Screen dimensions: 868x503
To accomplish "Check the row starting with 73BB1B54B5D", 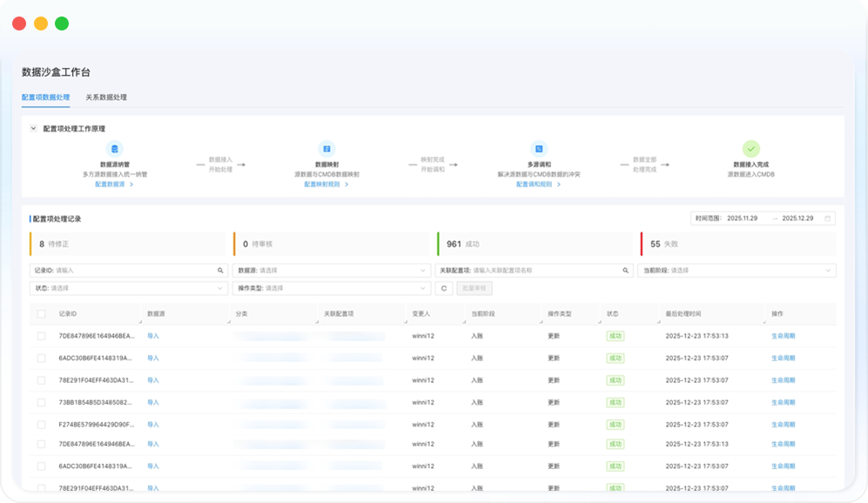I will tap(41, 403).
